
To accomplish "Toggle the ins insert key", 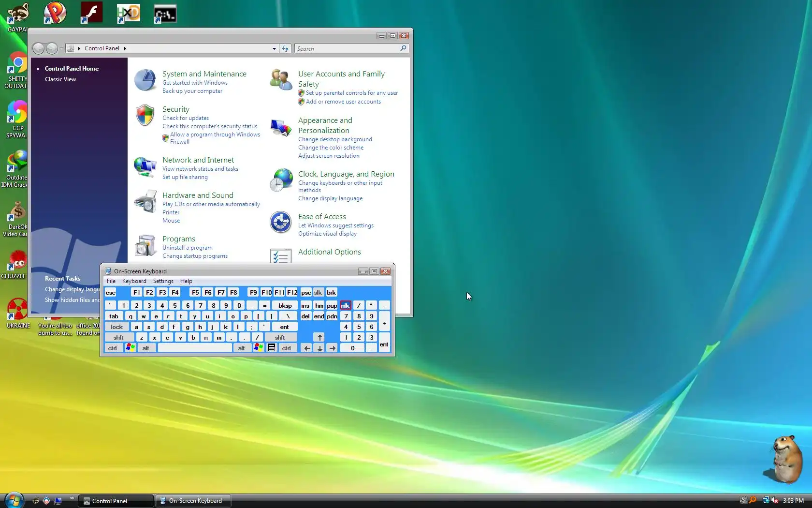I will tap(305, 305).
